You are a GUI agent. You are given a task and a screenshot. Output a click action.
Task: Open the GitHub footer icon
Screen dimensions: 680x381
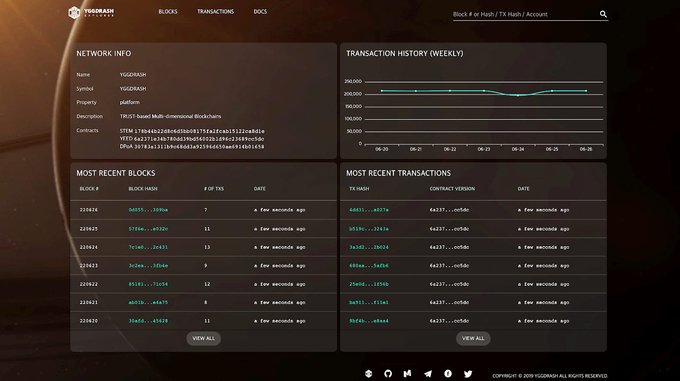[388, 374]
